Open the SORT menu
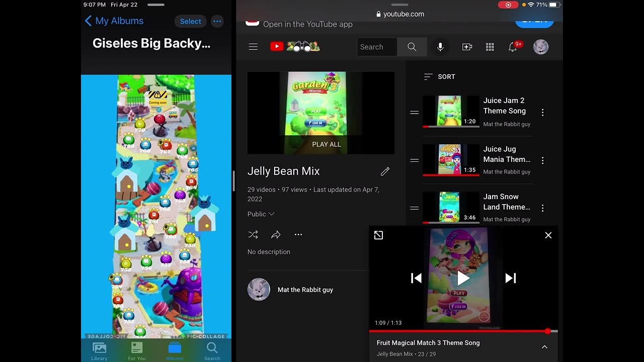Image resolution: width=644 pixels, height=362 pixels. click(x=439, y=76)
